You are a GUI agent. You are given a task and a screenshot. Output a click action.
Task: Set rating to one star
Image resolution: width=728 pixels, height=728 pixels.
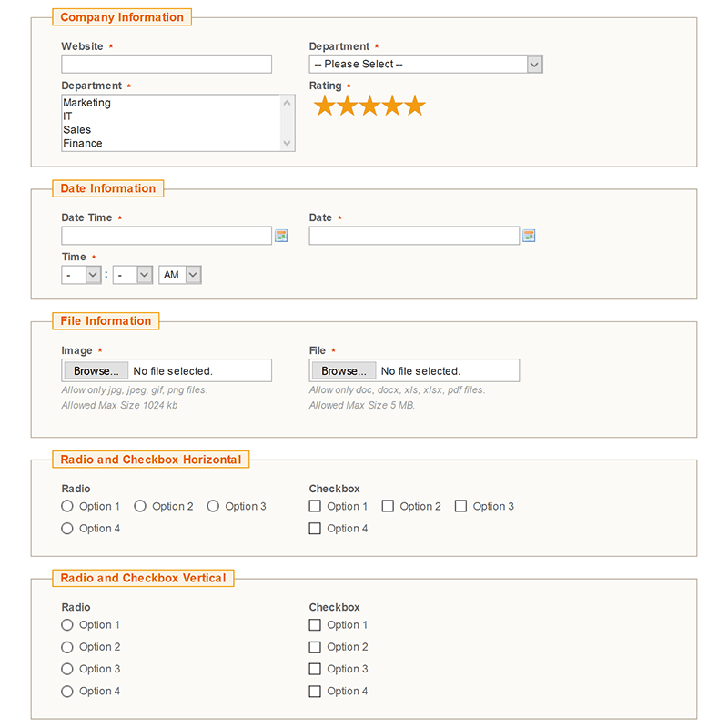[x=325, y=106]
